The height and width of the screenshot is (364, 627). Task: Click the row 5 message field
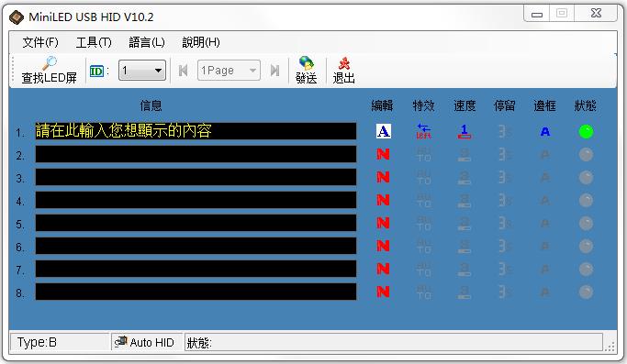(196, 223)
